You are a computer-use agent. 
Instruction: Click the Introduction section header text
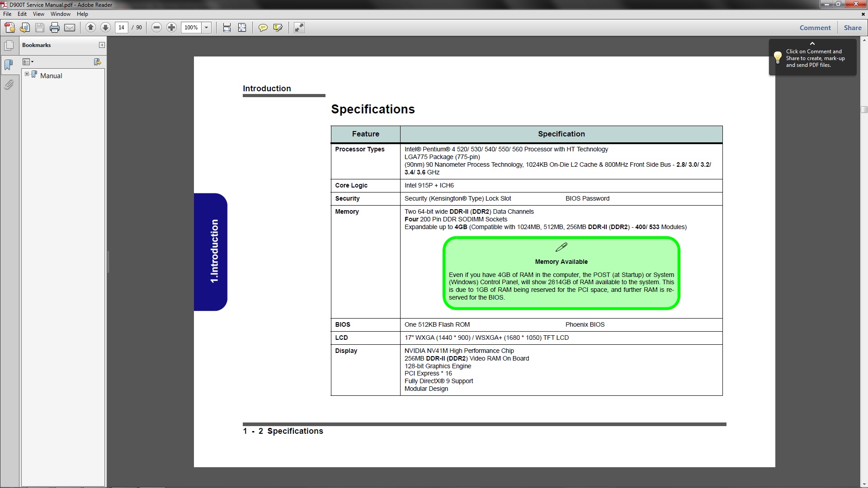[267, 89]
